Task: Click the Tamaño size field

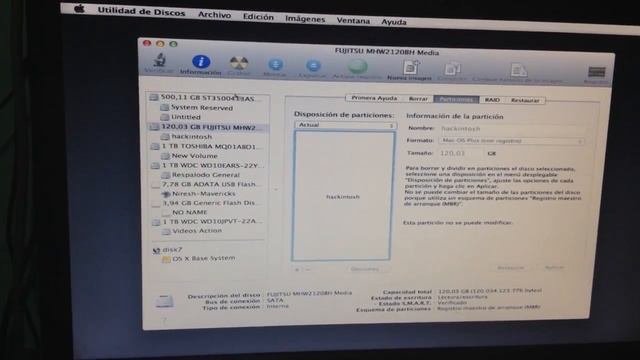Action: coord(460,153)
